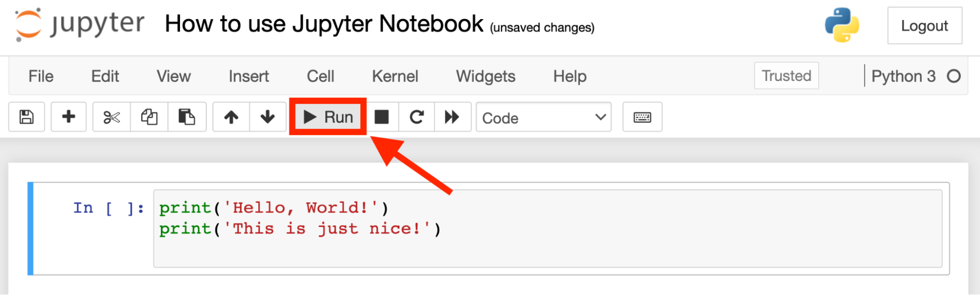Open the File menu
980x295 pixels.
click(41, 77)
